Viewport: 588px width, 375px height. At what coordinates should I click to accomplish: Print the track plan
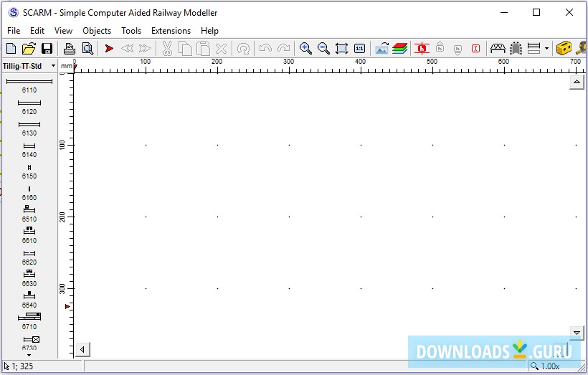click(69, 48)
